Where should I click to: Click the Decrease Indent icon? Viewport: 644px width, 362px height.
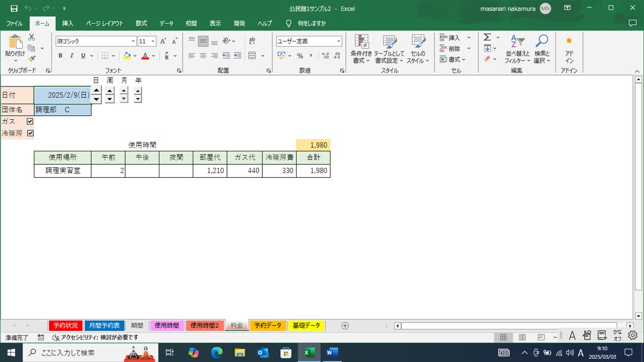(x=226, y=55)
